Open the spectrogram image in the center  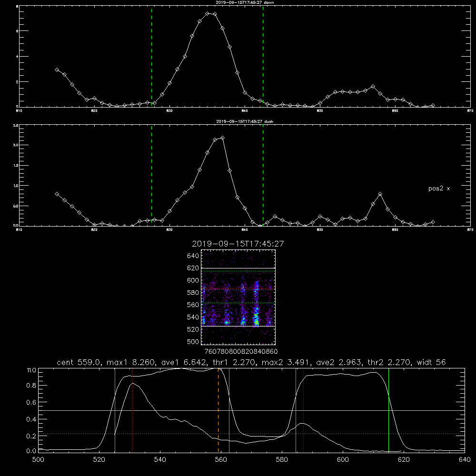[238, 297]
